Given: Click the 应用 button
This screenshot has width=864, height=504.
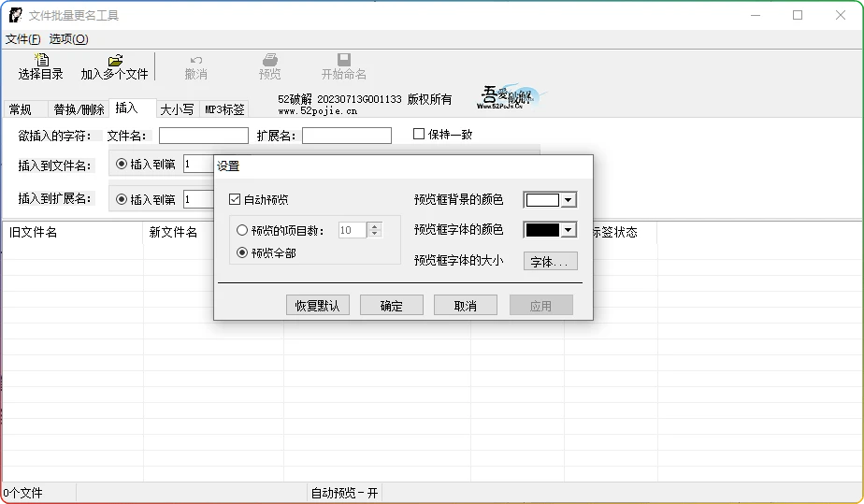Looking at the screenshot, I should tap(541, 305).
